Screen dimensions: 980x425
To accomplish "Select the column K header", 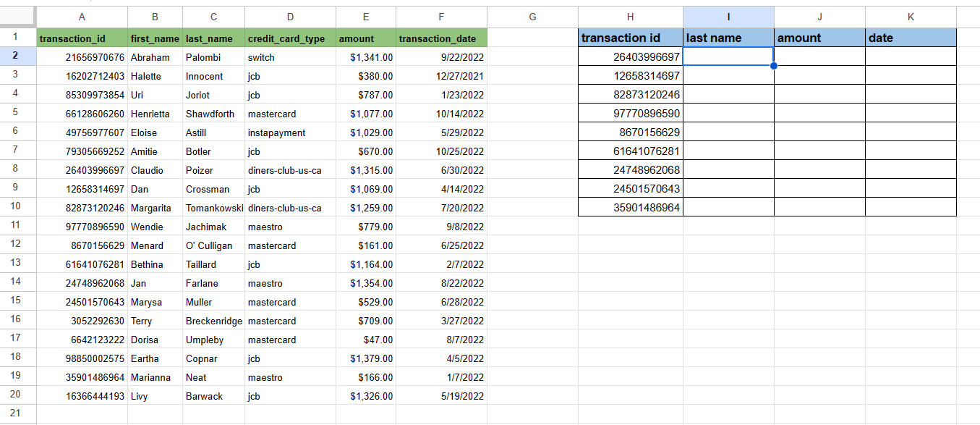I will click(x=911, y=17).
